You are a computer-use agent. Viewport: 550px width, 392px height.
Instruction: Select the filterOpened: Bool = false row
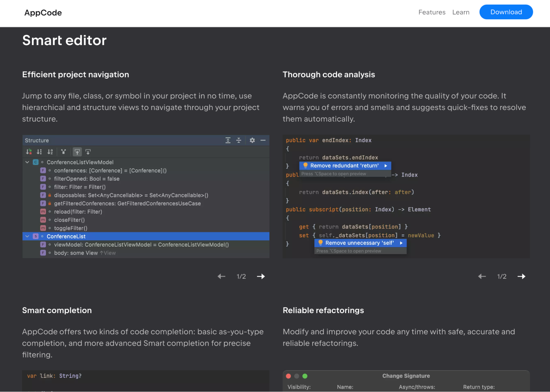click(146, 179)
